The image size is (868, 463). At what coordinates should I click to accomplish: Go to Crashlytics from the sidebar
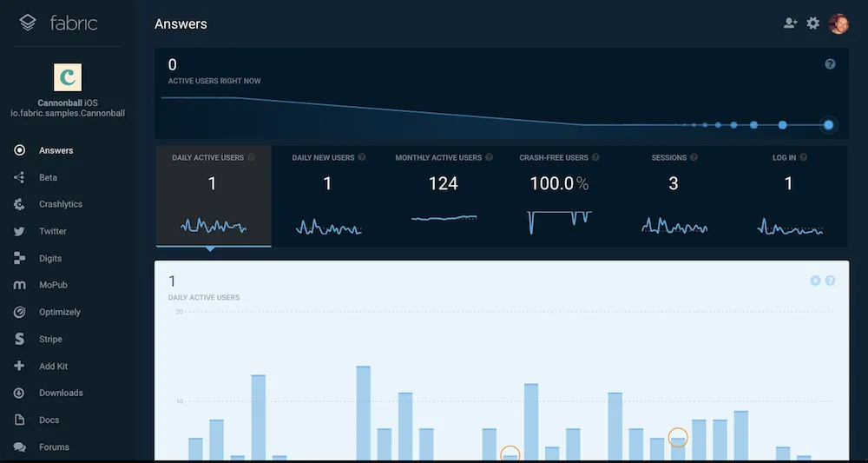pyautogui.click(x=61, y=204)
